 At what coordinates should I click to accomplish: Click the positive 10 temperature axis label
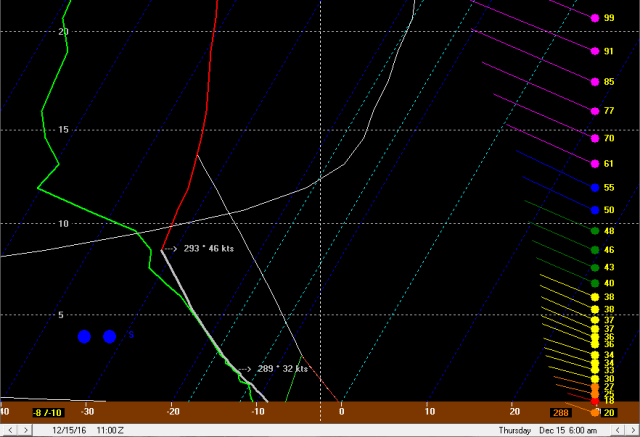tap(430, 411)
